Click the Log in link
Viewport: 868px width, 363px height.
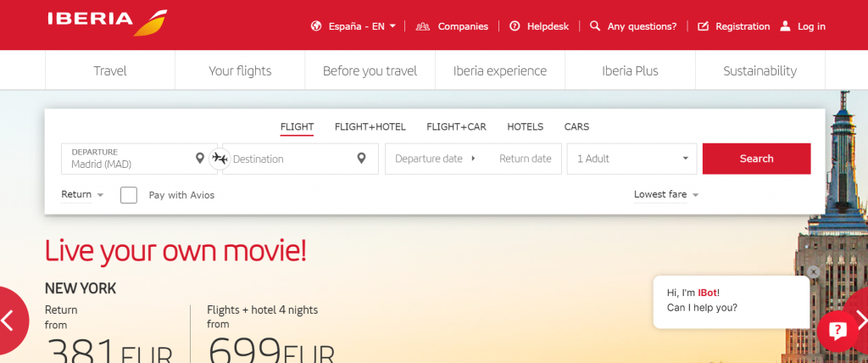click(x=811, y=26)
